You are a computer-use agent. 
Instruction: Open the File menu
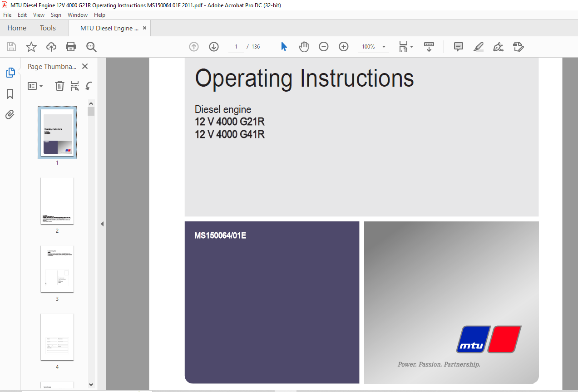(7, 15)
